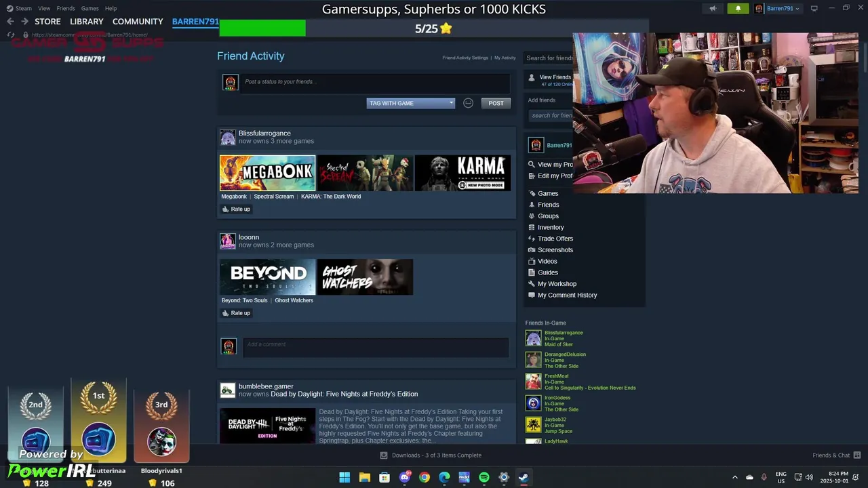Click bumblebee.gamer's avatar in the feed
Image resolution: width=868 pixels, height=488 pixels.
(228, 390)
